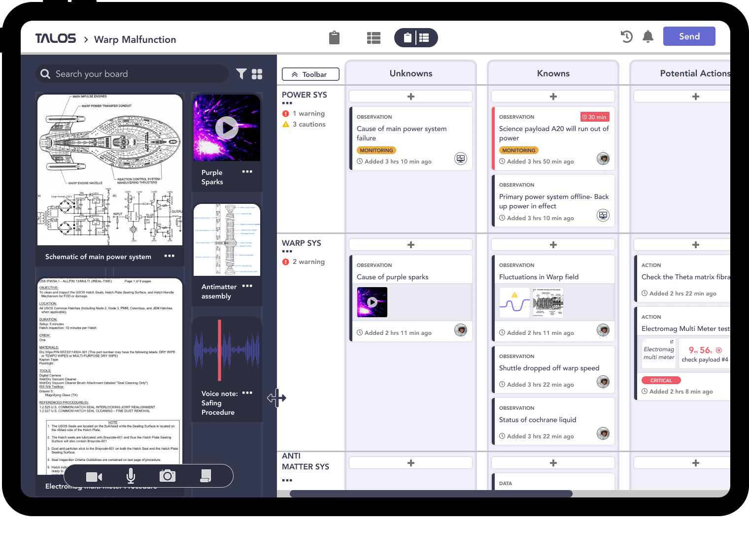Select the Unknowns column header

click(410, 73)
